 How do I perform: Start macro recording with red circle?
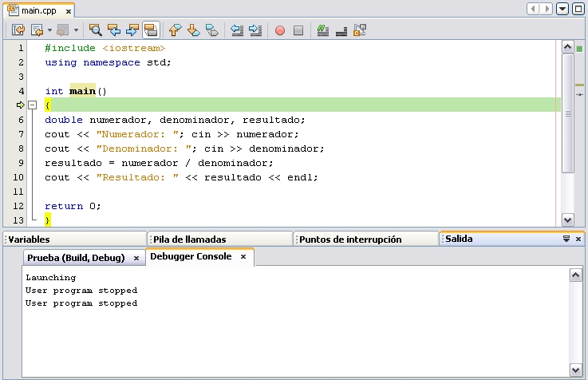click(280, 30)
